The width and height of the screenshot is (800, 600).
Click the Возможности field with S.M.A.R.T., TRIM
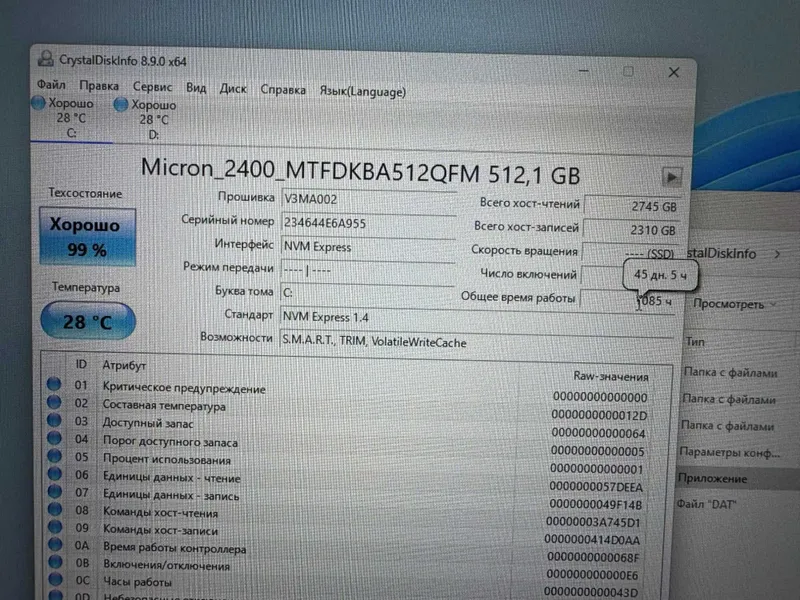pos(476,341)
